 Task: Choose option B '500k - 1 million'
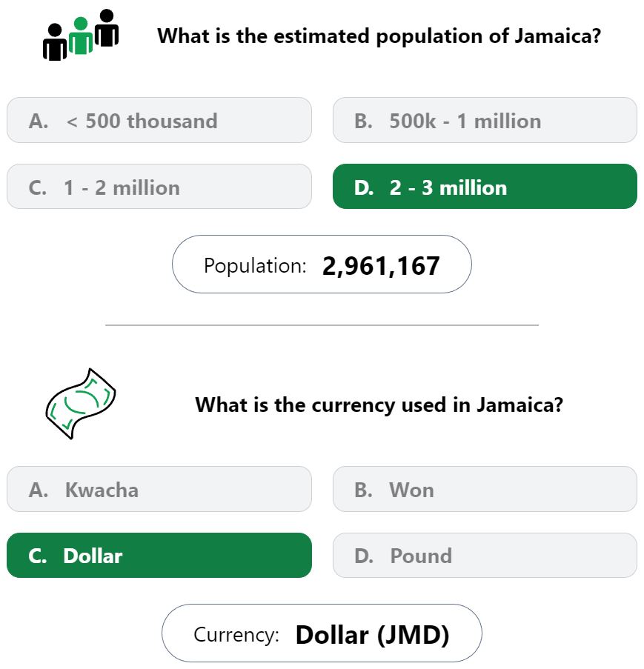[x=485, y=120]
